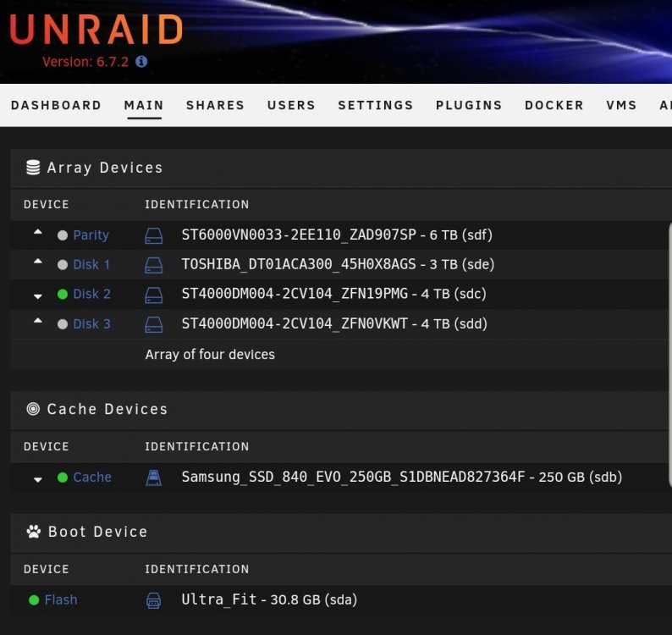Click the Boot Device section title

coord(97,532)
